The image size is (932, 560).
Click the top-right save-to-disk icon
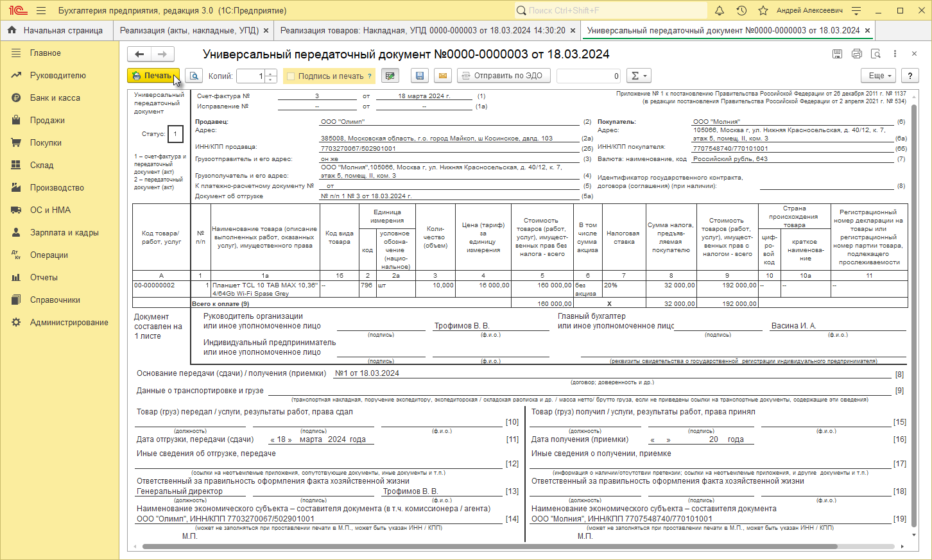(837, 54)
